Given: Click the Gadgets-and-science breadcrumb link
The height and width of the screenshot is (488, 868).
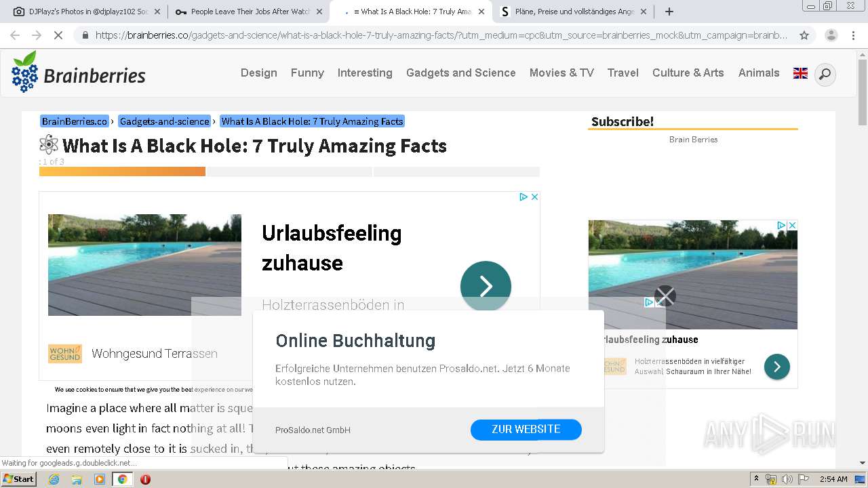Looking at the screenshot, I should click(x=165, y=121).
